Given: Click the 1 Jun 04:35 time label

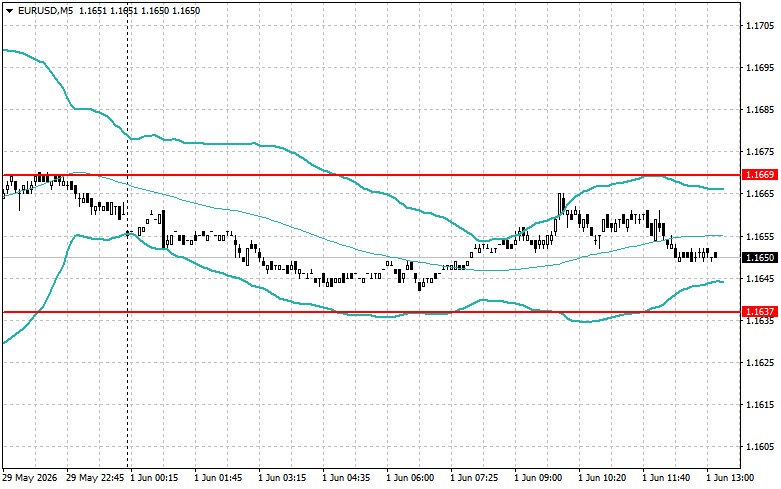Looking at the screenshot, I should coord(346,478).
